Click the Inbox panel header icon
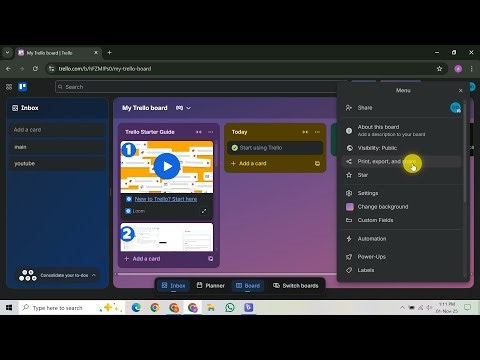480x360 pixels. tap(15, 108)
